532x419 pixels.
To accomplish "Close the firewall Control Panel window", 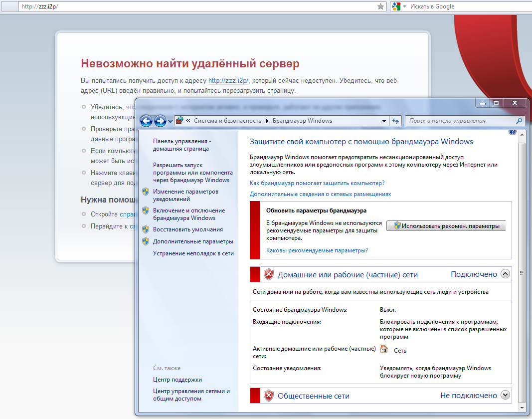I will [x=515, y=103].
